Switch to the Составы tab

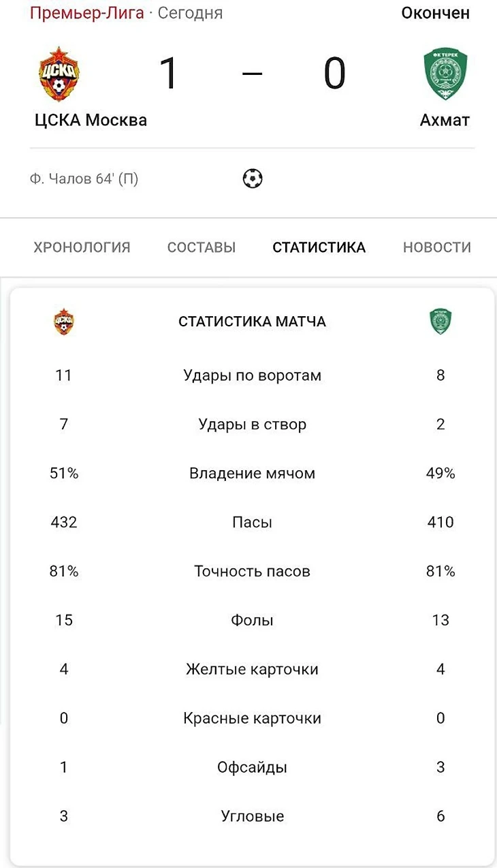[202, 247]
